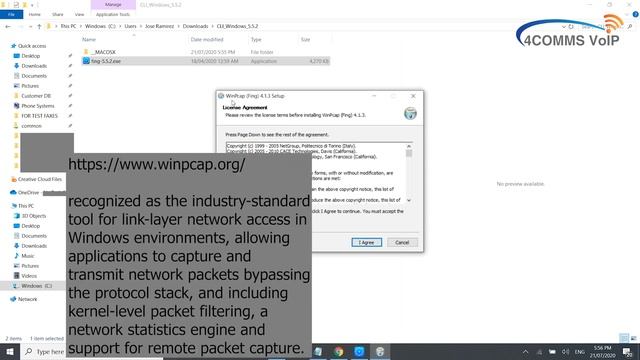
Task: Click Downloads in address breadcrumb
Action: coord(196,26)
